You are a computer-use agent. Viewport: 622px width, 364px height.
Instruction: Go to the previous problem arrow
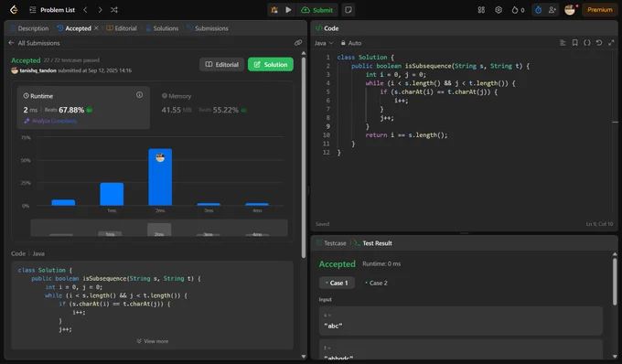(x=85, y=10)
